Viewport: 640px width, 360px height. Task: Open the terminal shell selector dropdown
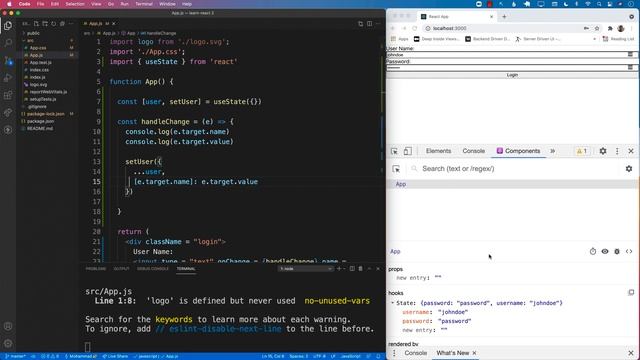tap(305, 269)
